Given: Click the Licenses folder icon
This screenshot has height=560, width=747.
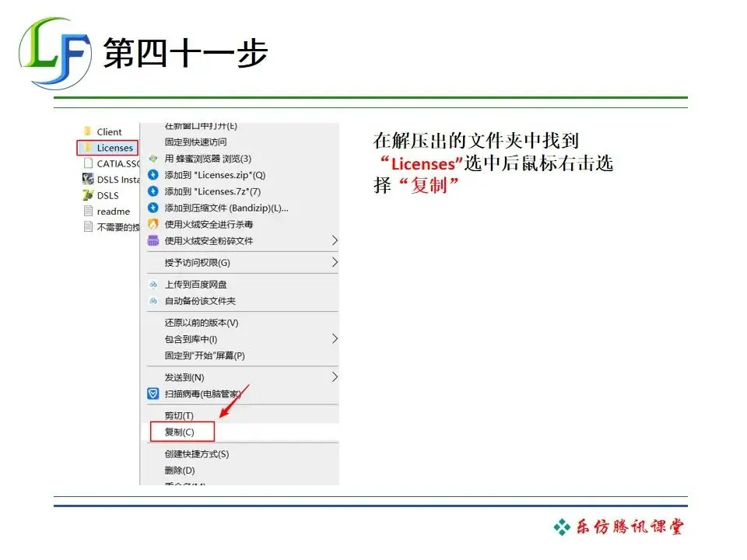Looking at the screenshot, I should pos(88,148).
